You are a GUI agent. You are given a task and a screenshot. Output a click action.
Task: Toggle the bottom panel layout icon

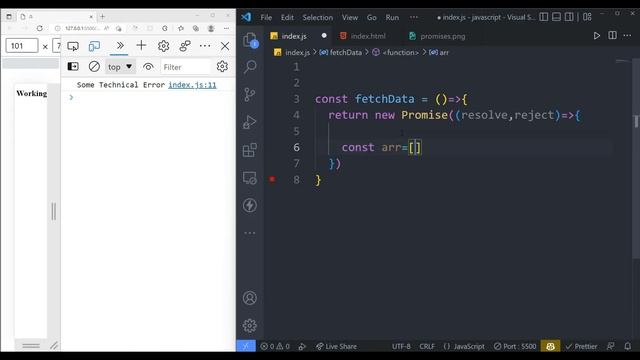tap(556, 17)
